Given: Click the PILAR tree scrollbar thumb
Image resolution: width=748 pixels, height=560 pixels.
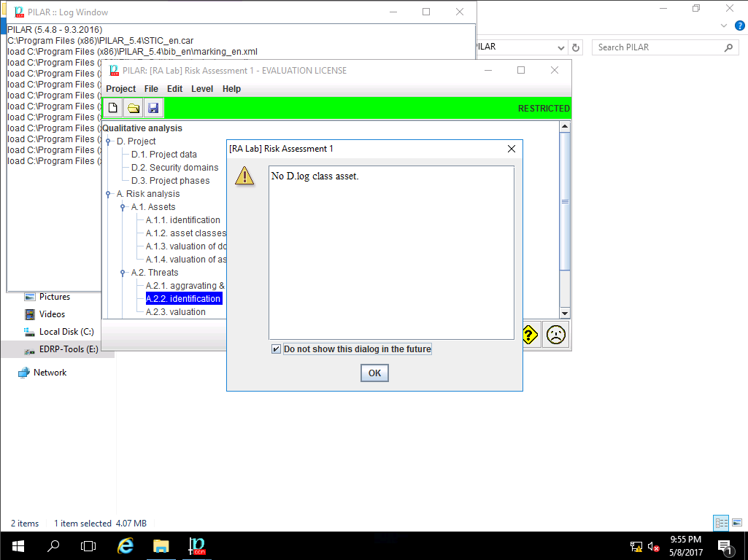Looking at the screenshot, I should pos(565,201).
